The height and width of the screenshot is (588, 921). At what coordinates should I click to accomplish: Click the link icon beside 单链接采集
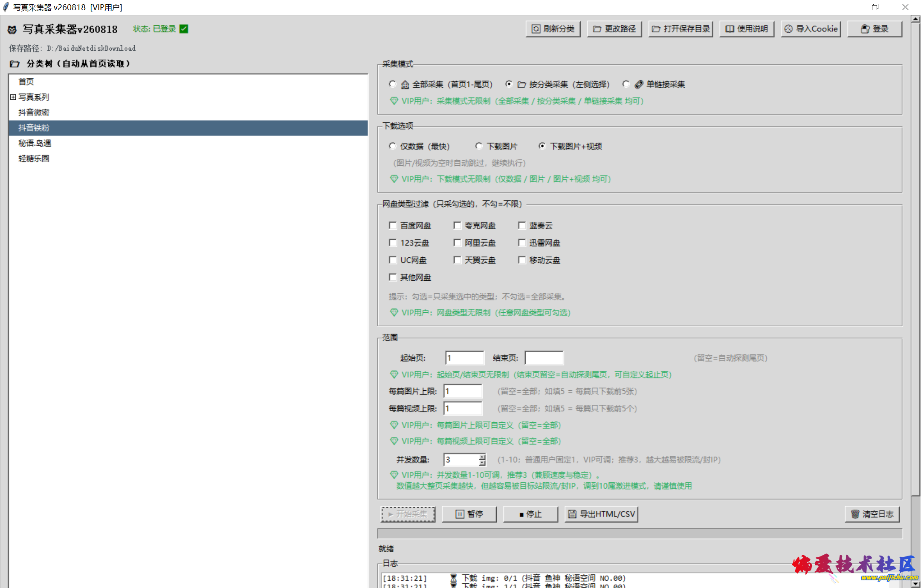(x=639, y=84)
